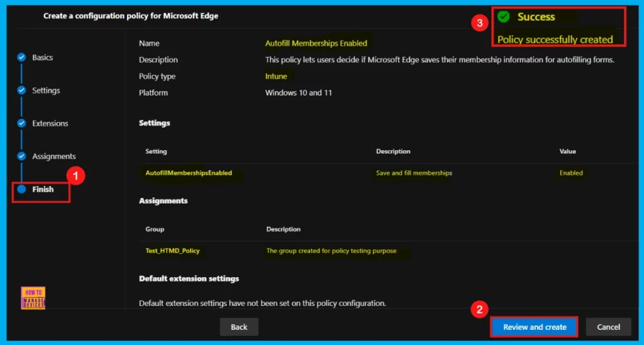Click the Basics completed checkmark icon
This screenshot has height=345, width=644.
(x=21, y=57)
